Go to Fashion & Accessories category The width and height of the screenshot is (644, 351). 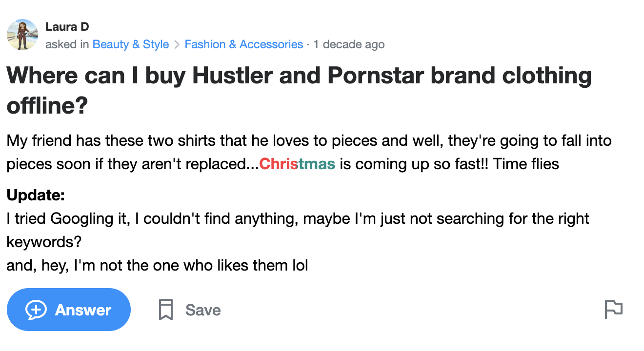[243, 45]
